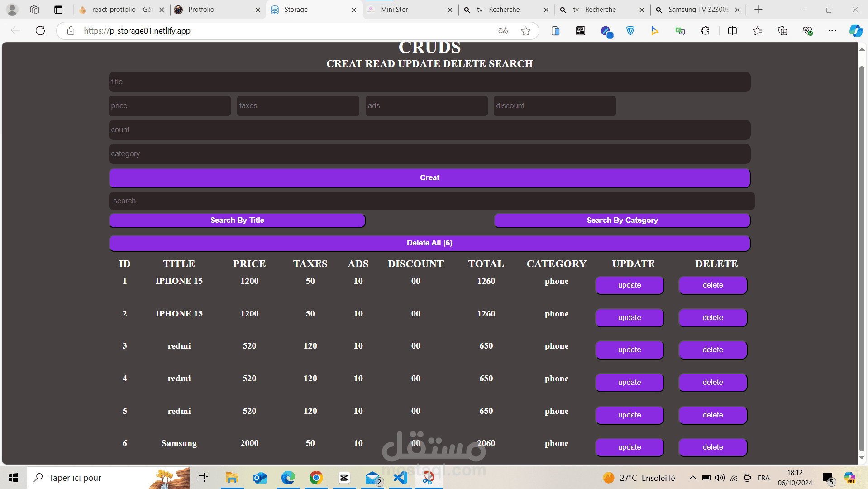Open Microsoft Edge from taskbar
The height and width of the screenshot is (489, 868).
pos(288,478)
